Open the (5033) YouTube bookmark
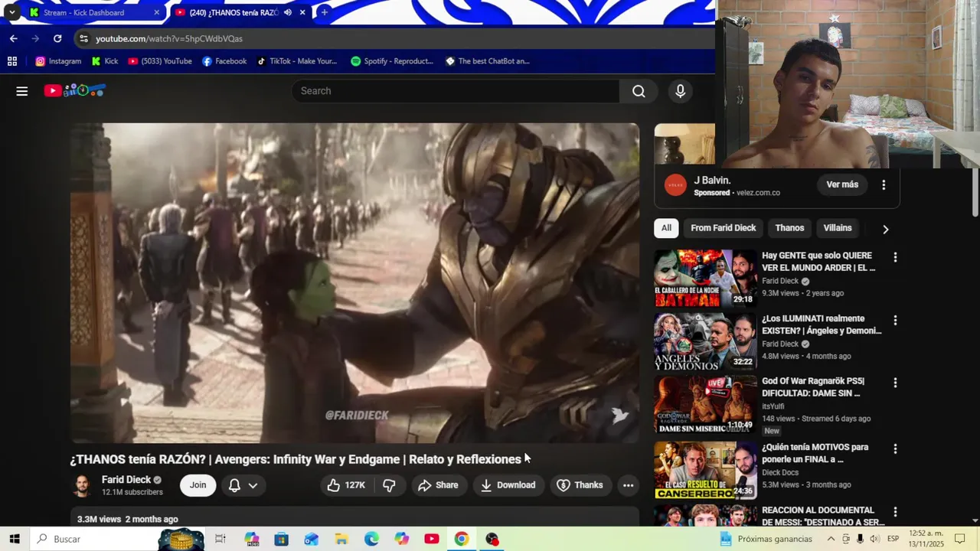 click(160, 61)
